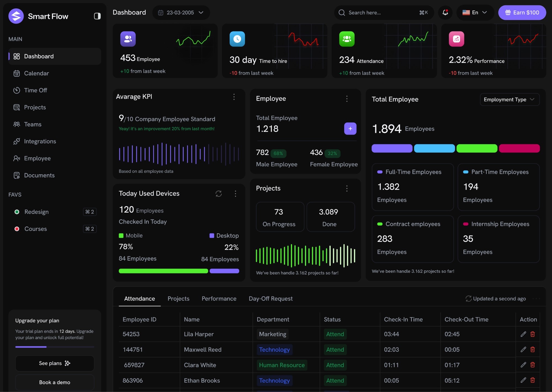Open the 23-03-2005 date dropdown

pos(181,13)
